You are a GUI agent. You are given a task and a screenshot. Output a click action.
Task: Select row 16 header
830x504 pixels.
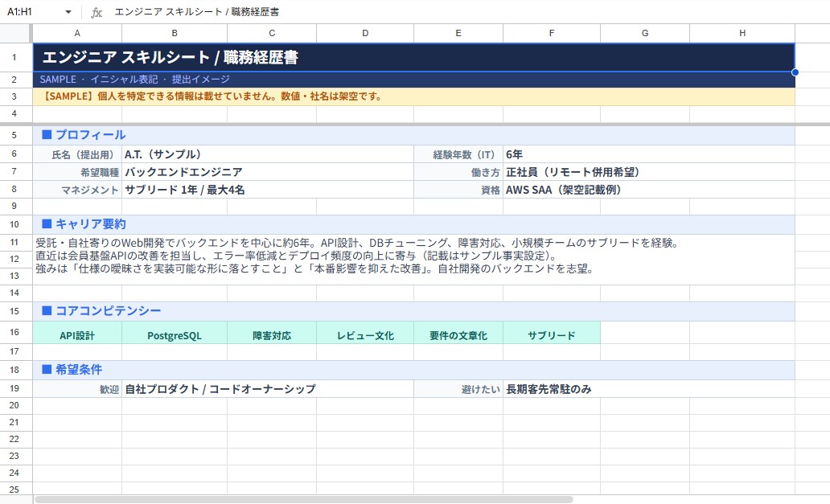pos(14,332)
